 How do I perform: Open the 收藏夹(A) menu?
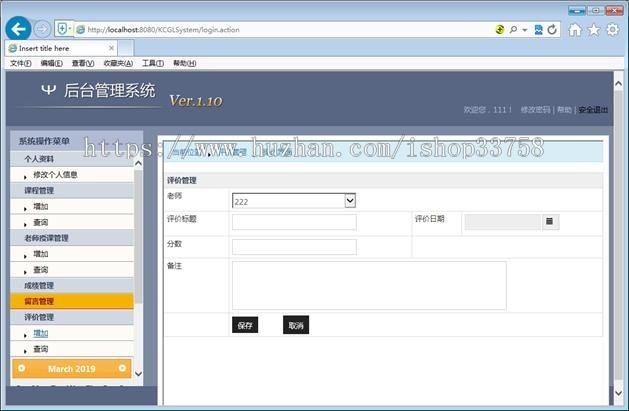coord(118,63)
